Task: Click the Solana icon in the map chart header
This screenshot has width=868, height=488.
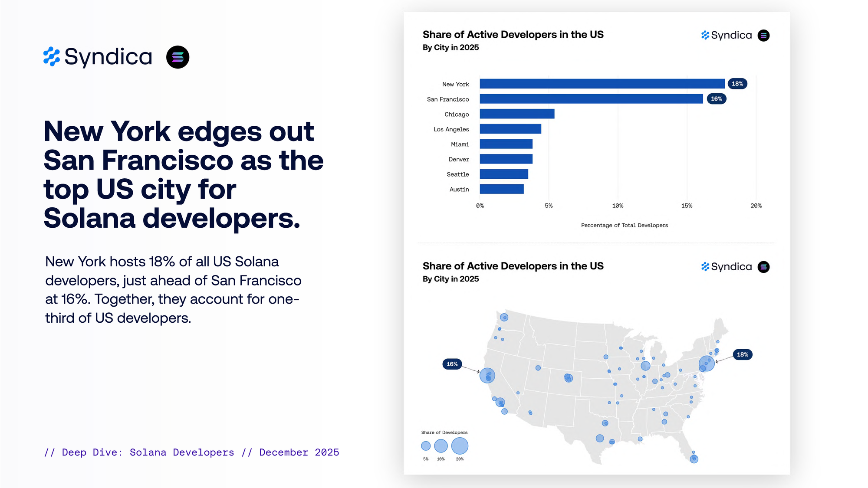Action: point(763,267)
